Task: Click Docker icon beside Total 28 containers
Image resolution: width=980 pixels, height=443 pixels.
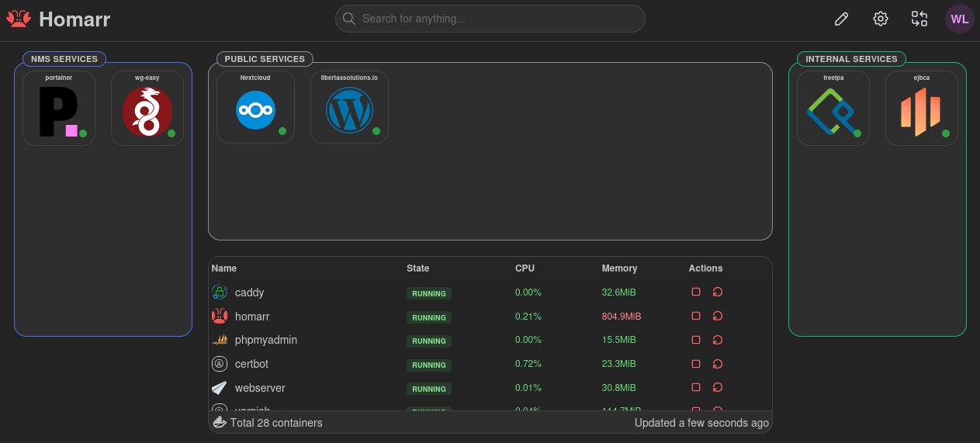Action: (220, 423)
